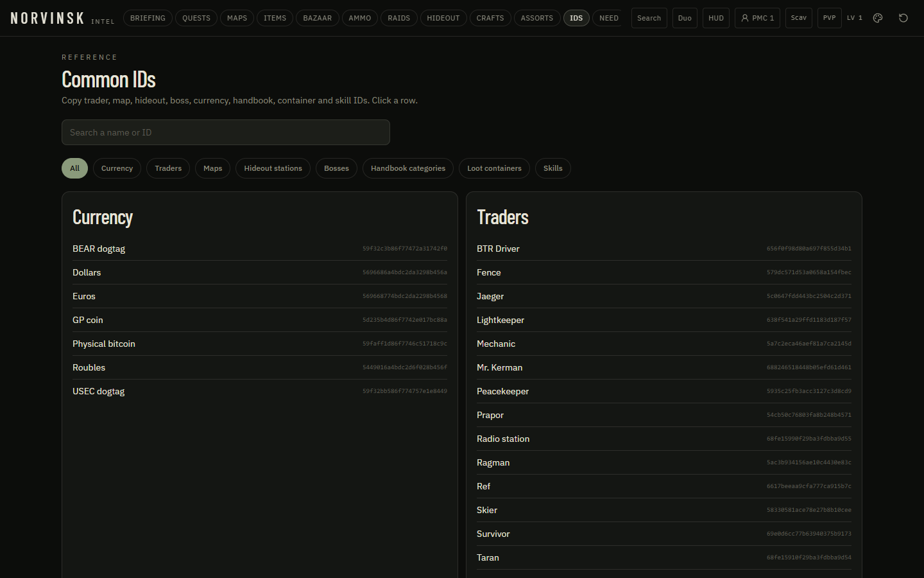Select the IDs nav item

tap(576, 18)
